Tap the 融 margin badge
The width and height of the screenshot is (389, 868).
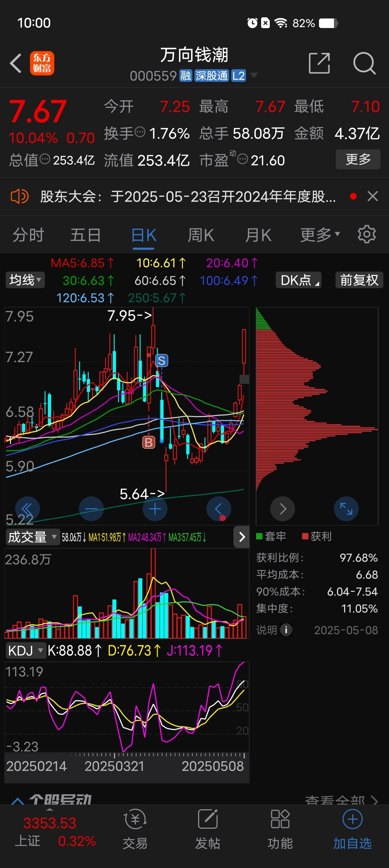[186, 76]
